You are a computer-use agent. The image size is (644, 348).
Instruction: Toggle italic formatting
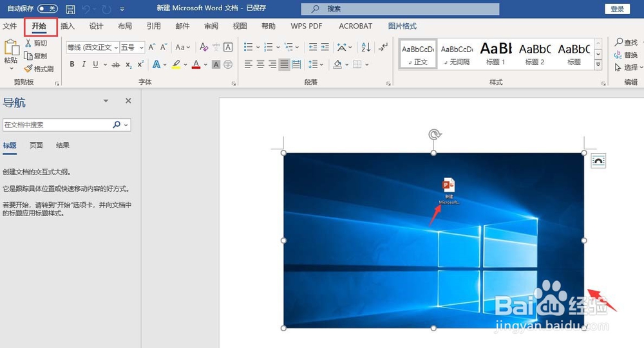coord(84,64)
